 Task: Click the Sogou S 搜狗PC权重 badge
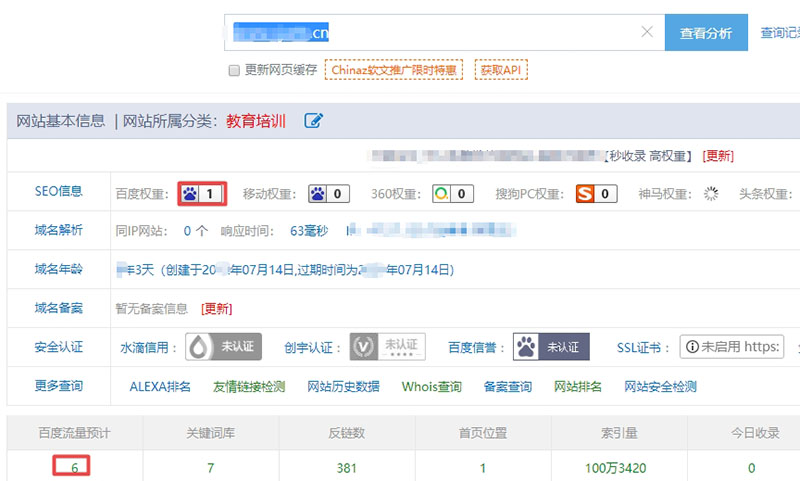[596, 194]
